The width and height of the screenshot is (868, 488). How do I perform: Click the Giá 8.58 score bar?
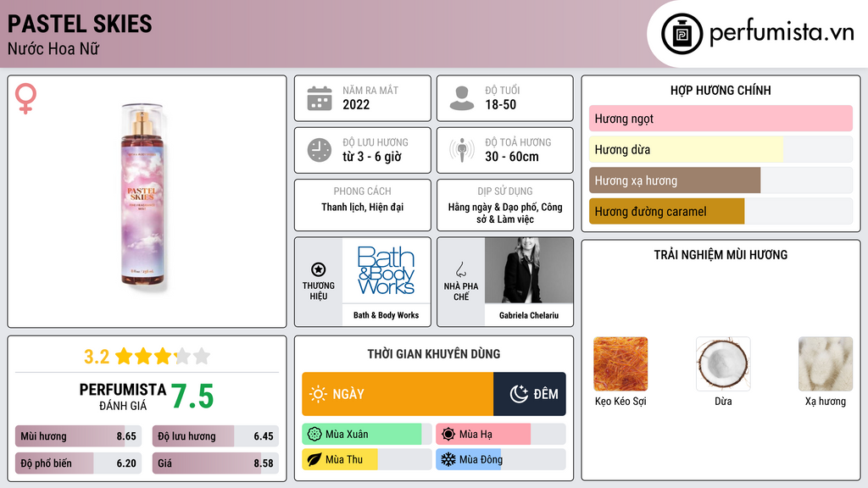pyautogui.click(x=215, y=463)
